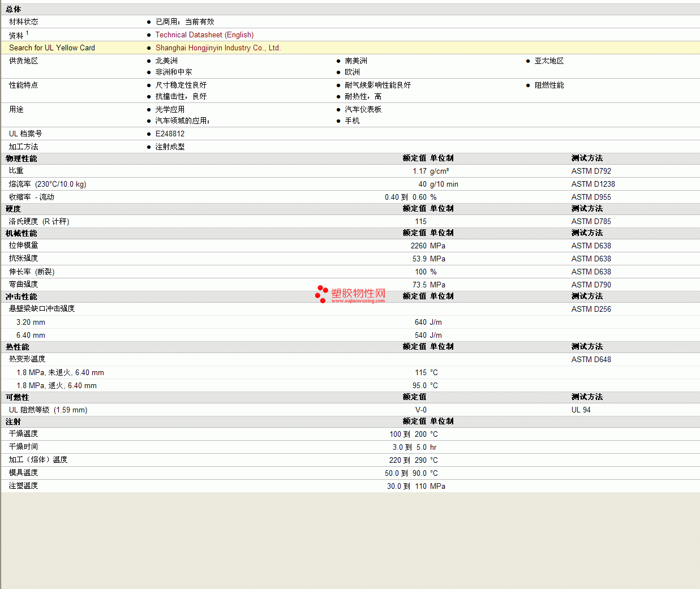The image size is (700, 589).
Task: Select the 材料状态 row label
Action: point(24,22)
